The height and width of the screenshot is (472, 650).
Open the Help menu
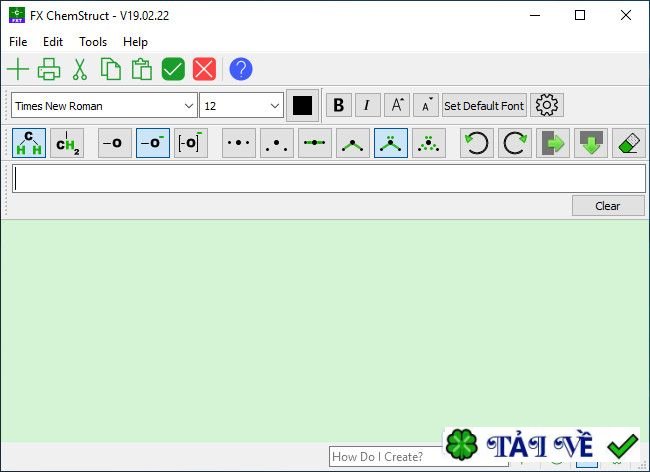(136, 42)
